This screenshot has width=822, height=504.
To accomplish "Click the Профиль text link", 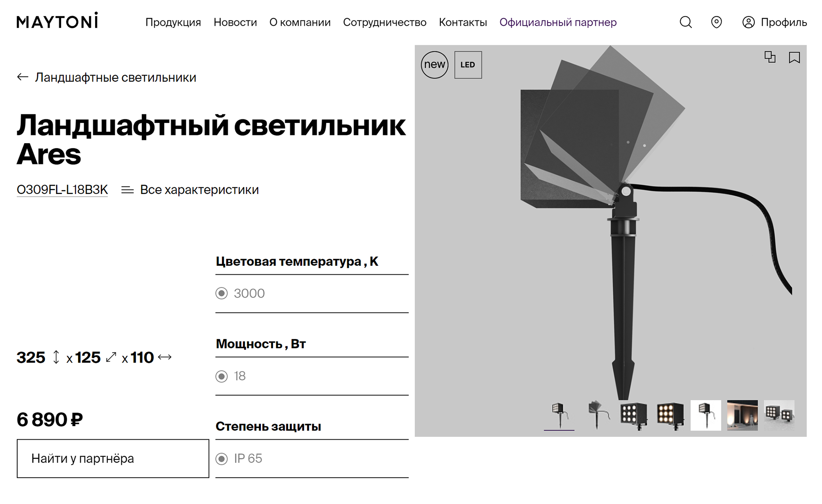I will point(784,22).
